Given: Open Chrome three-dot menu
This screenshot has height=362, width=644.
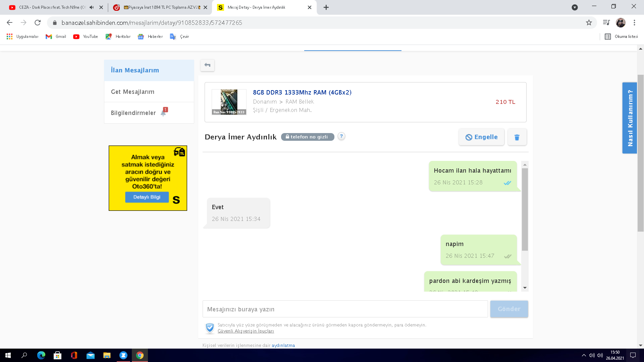Looking at the screenshot, I should click(x=634, y=23).
